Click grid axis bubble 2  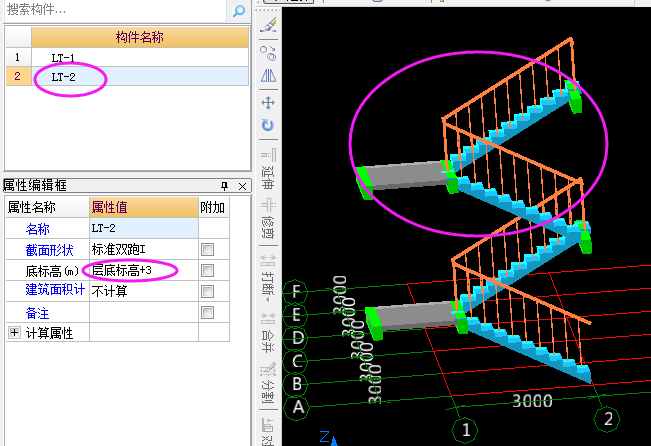(x=607, y=419)
